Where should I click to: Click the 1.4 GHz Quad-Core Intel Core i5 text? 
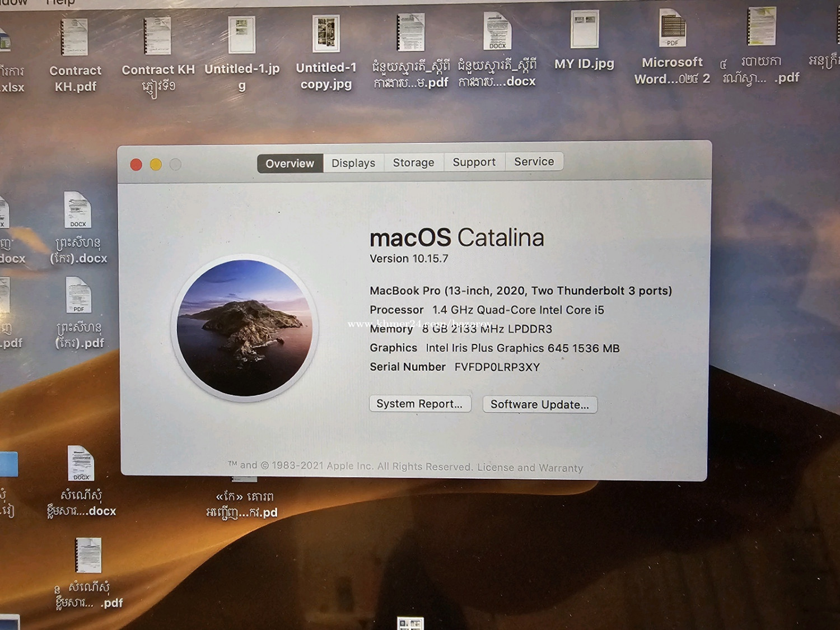point(518,310)
